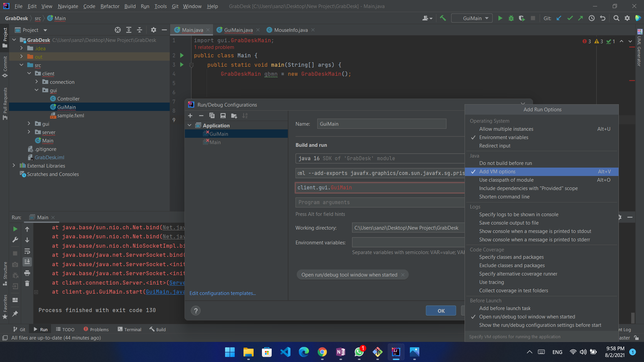Enable Use classpath of module option
The height and width of the screenshot is (362, 644).
coord(541,180)
